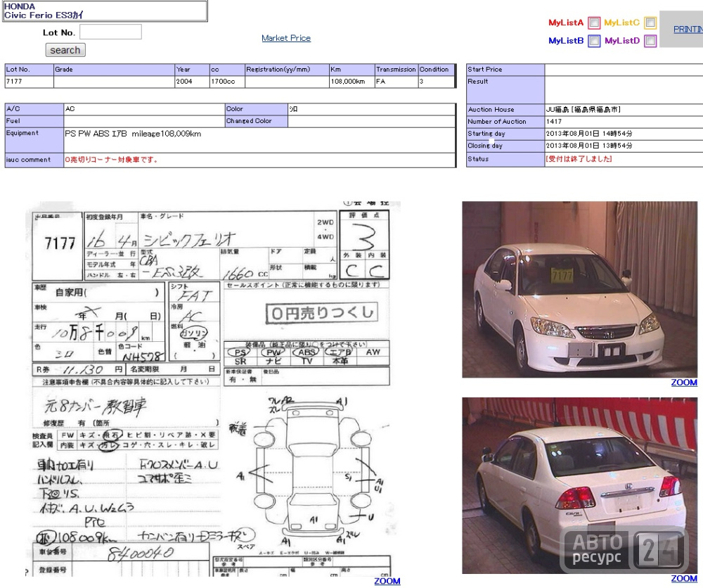Screen dimensions: 703x588
Task: Click the Lot No. input field
Action: (x=111, y=32)
